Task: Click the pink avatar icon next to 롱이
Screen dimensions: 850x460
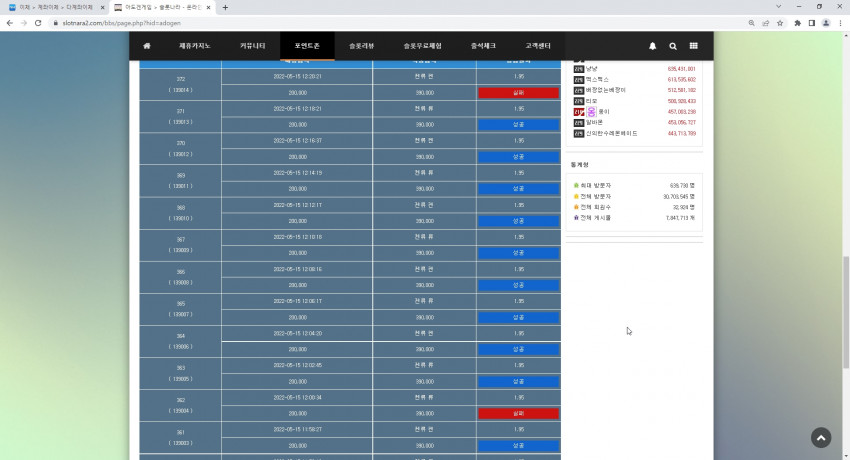Action: coord(591,112)
